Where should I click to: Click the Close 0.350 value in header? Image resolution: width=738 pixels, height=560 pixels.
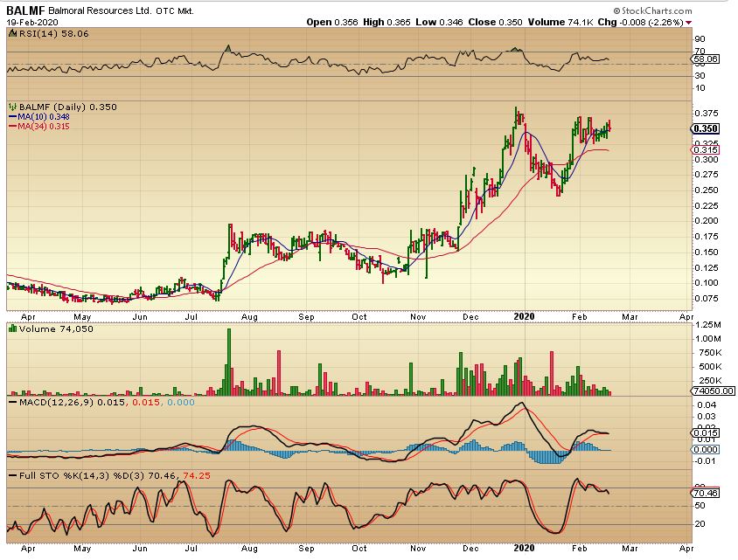[495, 22]
